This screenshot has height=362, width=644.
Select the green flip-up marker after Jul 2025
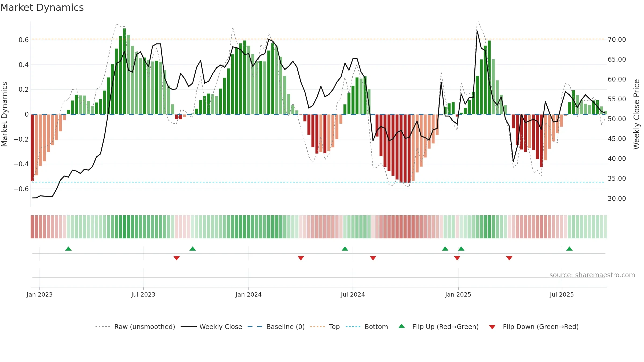tap(569, 249)
